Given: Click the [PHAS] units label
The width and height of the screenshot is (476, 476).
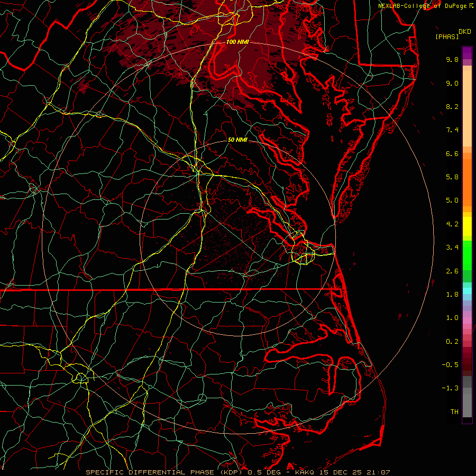Looking at the screenshot, I should pos(447,36).
